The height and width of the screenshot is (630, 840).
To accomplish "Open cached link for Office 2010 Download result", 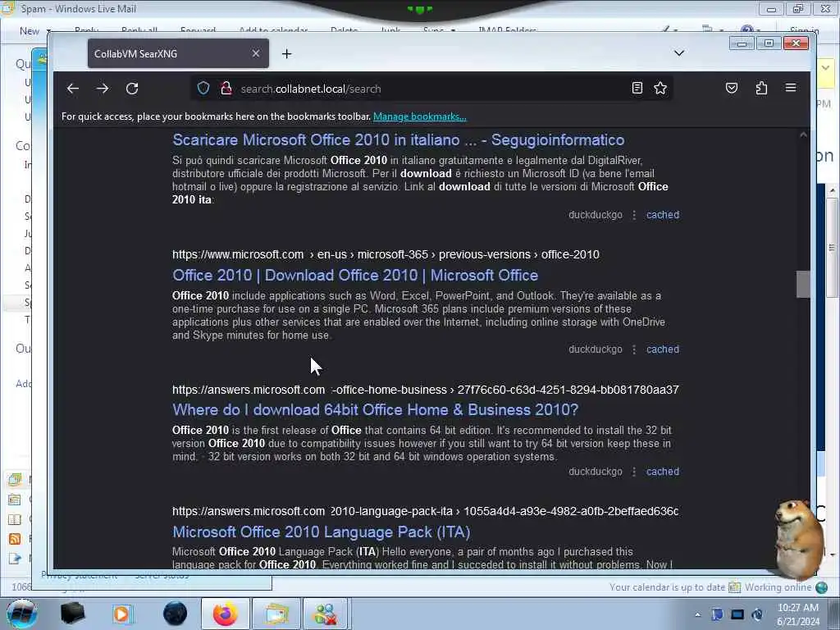I will (663, 349).
